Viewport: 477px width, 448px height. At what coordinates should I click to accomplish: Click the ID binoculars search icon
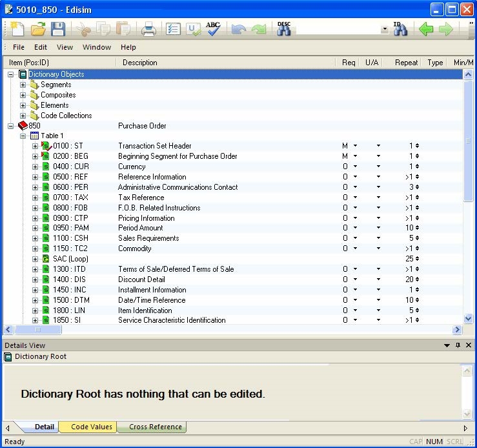pyautogui.click(x=400, y=29)
